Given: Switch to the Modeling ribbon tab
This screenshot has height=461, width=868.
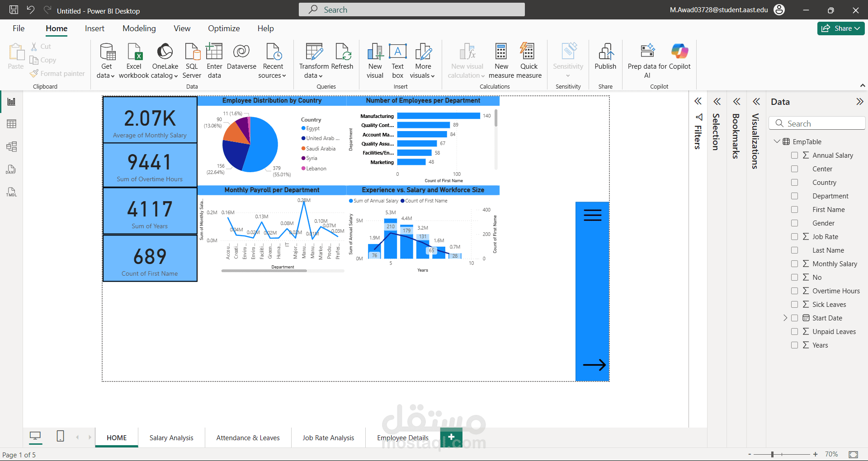Looking at the screenshot, I should coord(139,28).
